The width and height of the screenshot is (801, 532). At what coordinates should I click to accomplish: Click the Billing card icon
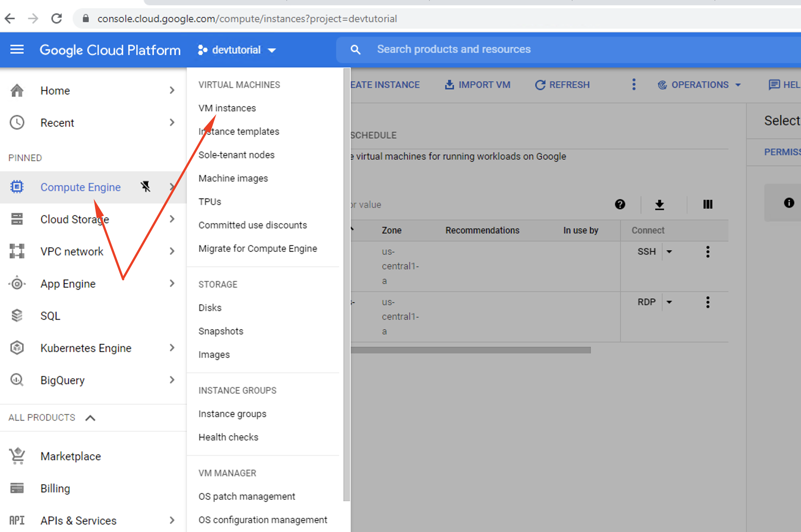pyautogui.click(x=17, y=488)
